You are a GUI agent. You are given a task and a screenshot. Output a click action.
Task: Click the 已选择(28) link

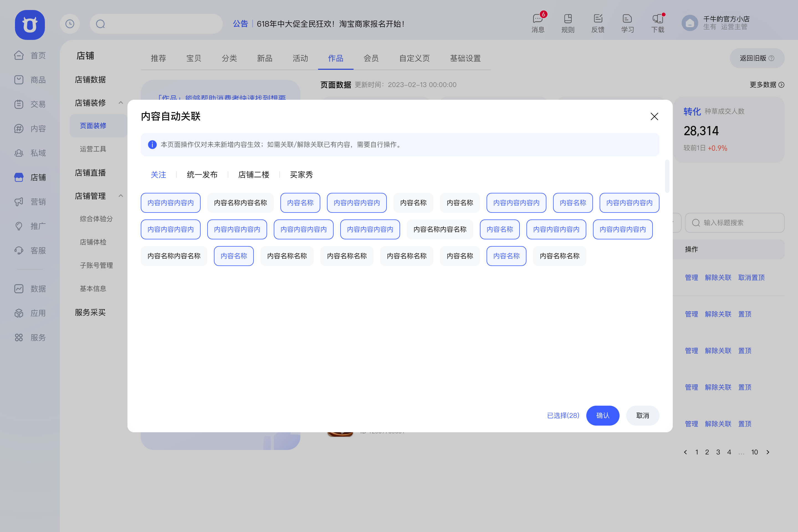(x=563, y=416)
